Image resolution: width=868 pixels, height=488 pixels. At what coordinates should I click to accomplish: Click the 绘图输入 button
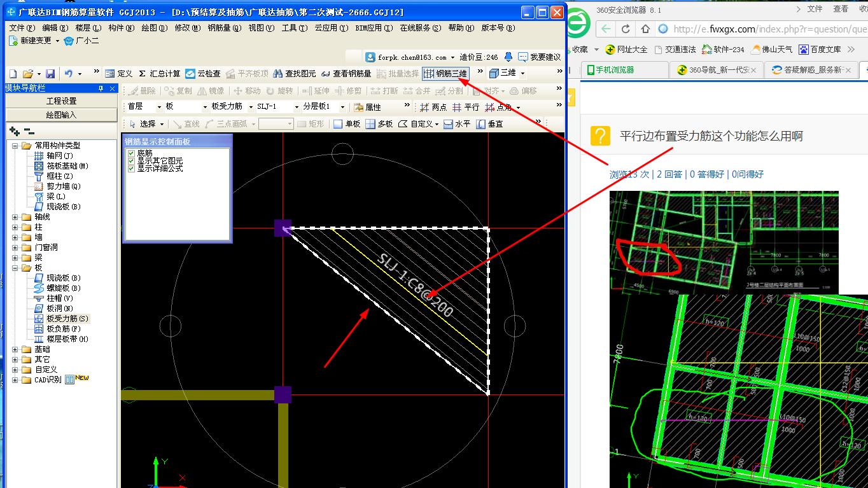coord(61,115)
